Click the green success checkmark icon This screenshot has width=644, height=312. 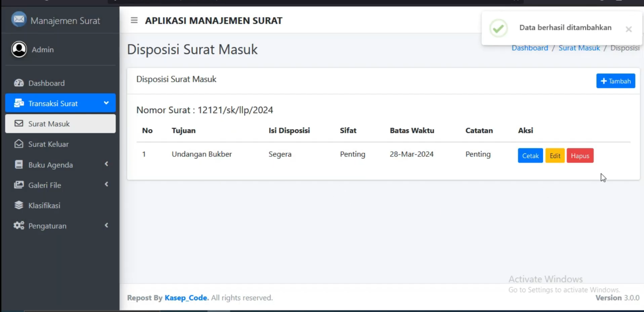pyautogui.click(x=498, y=28)
